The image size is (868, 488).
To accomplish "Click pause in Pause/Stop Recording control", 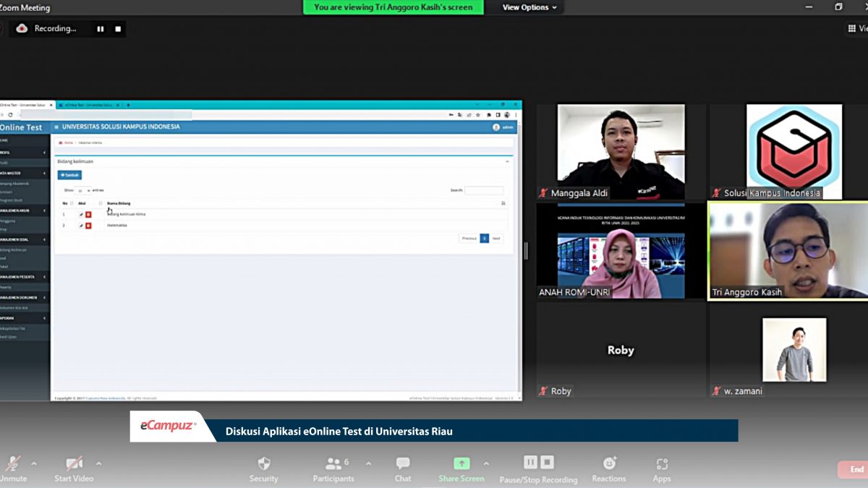I will tap(530, 462).
